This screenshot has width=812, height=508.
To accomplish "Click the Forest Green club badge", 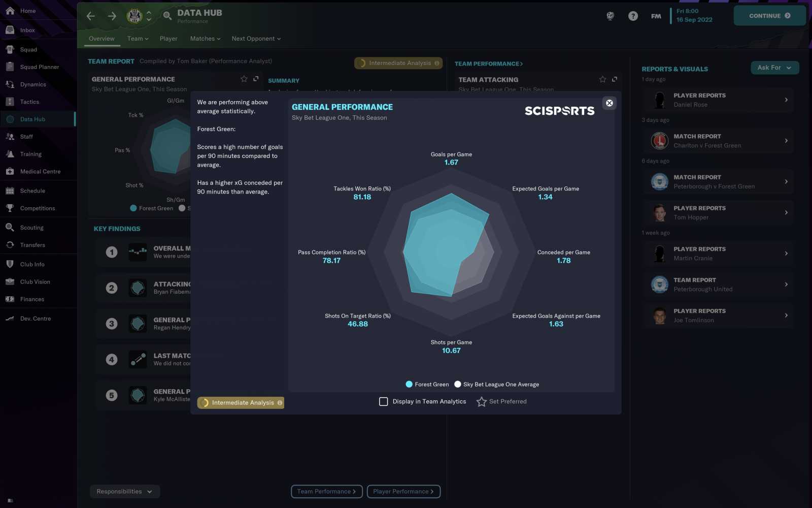I will [134, 16].
